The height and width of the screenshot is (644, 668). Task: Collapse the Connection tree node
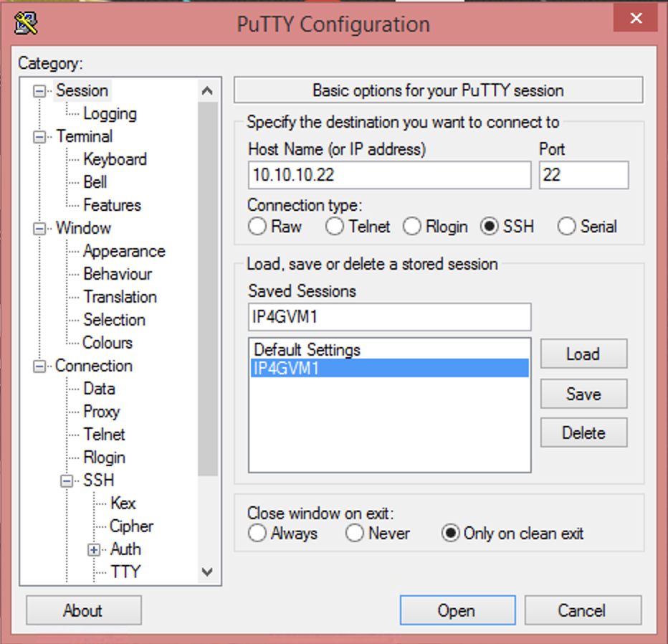[39, 366]
